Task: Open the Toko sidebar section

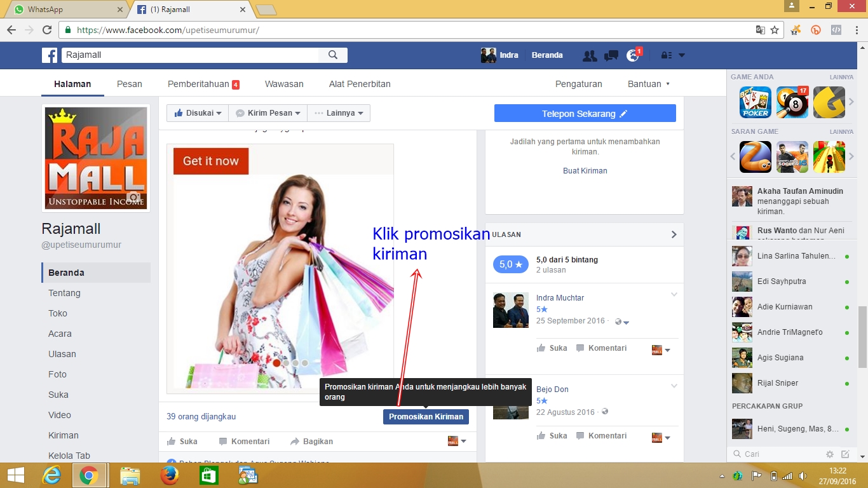Action: (58, 313)
